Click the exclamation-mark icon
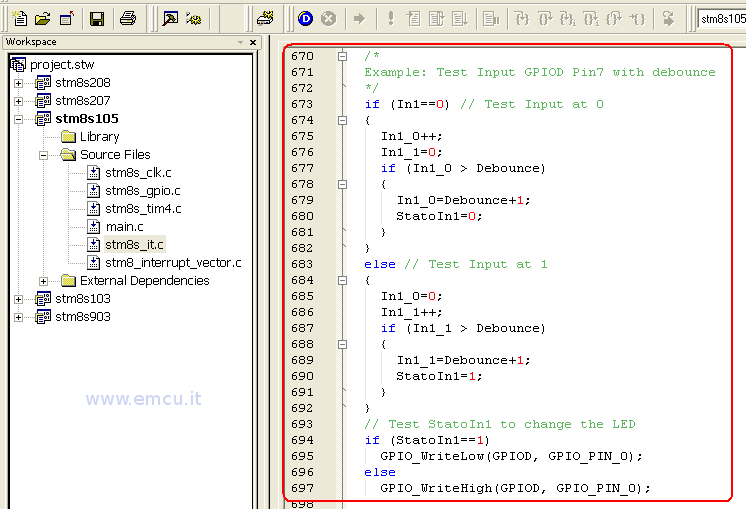 click(391, 19)
